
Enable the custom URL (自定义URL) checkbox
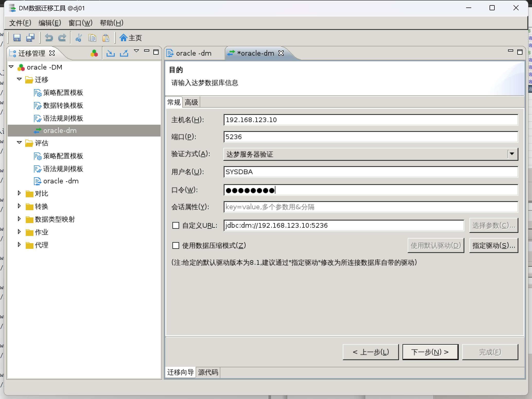176,225
